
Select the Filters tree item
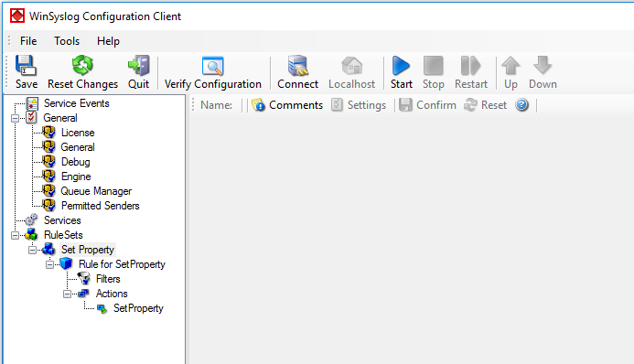[108, 279]
